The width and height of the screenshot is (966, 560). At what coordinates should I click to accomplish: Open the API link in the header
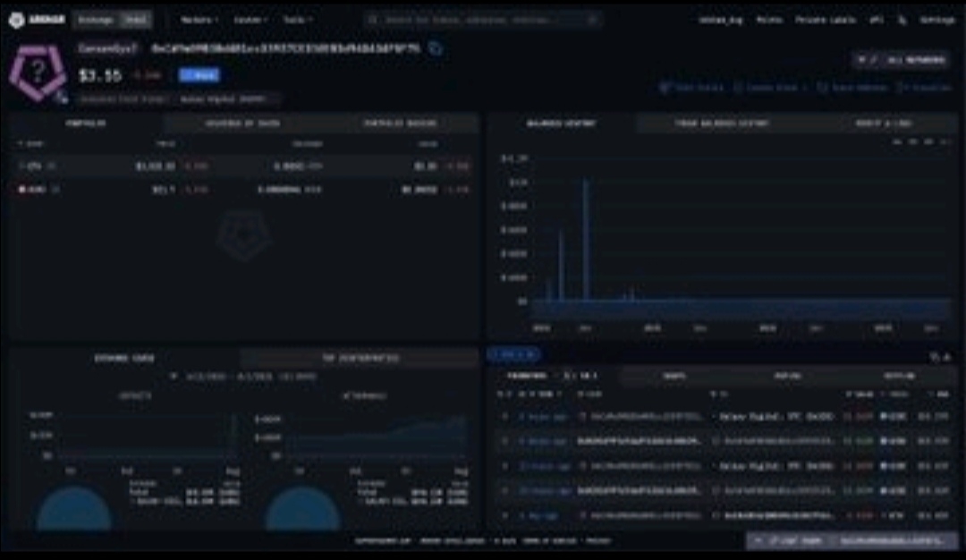point(876,20)
